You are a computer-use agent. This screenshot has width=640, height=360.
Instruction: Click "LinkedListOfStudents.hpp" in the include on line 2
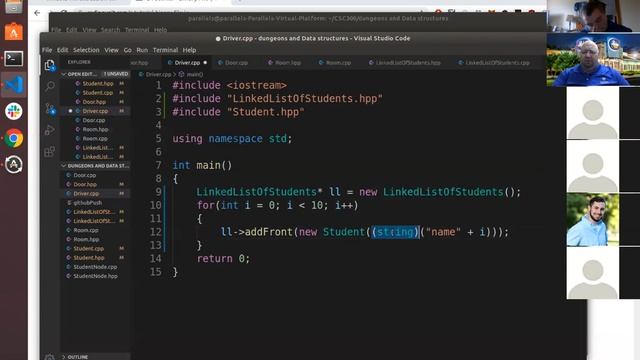305,98
